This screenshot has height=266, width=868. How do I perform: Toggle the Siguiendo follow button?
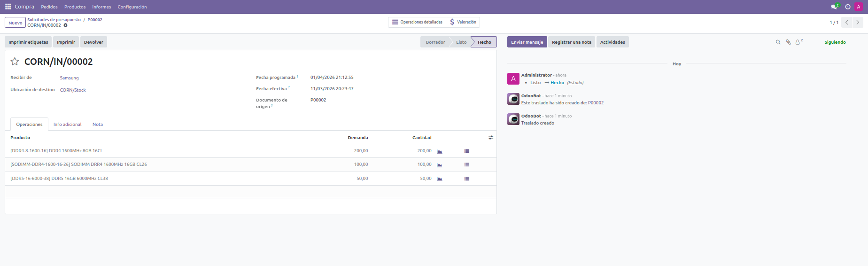pos(835,42)
